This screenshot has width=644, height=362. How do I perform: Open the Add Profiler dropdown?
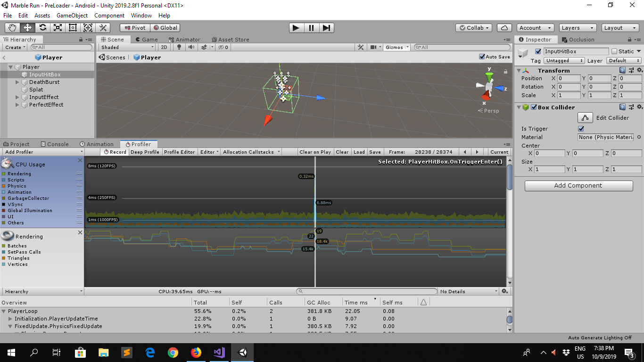click(43, 152)
